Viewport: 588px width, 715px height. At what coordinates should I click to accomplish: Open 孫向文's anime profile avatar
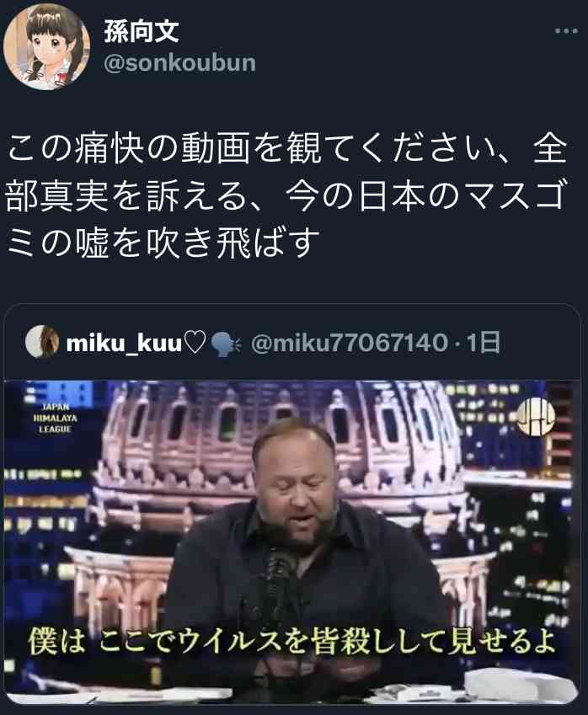(46, 46)
